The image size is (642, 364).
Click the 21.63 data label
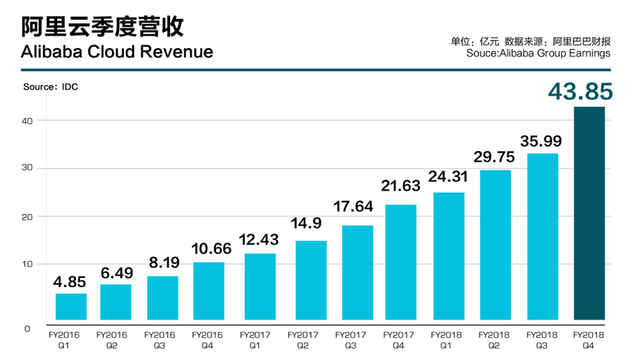coord(401,186)
